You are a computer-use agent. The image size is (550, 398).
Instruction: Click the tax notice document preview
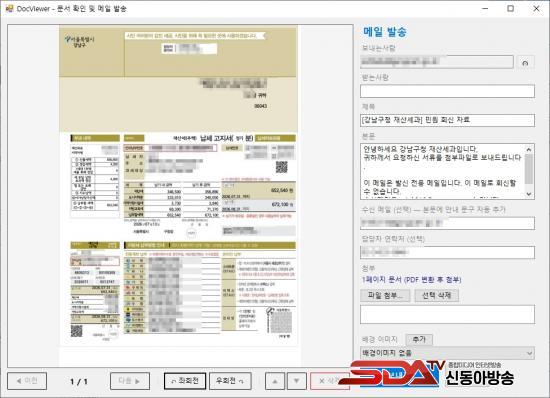(178, 185)
